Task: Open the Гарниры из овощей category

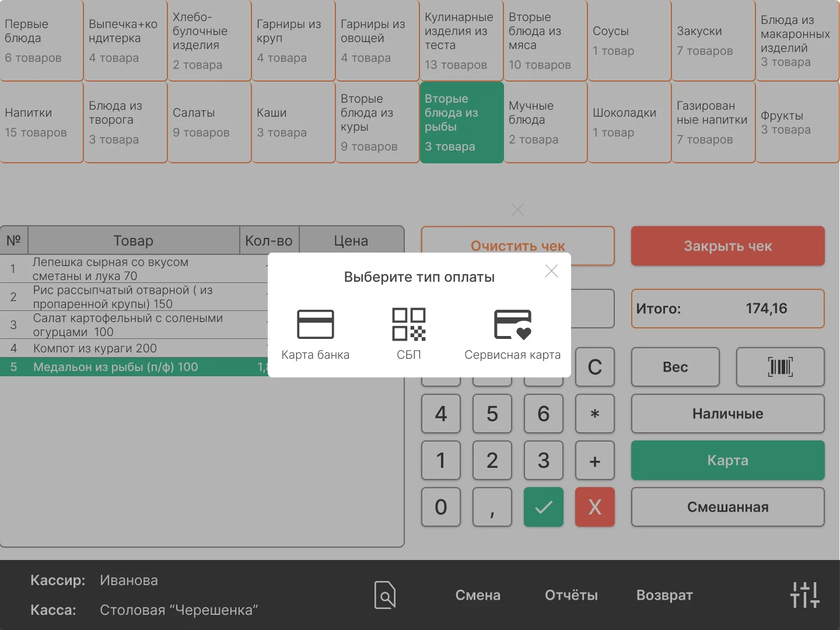Action: (x=378, y=40)
